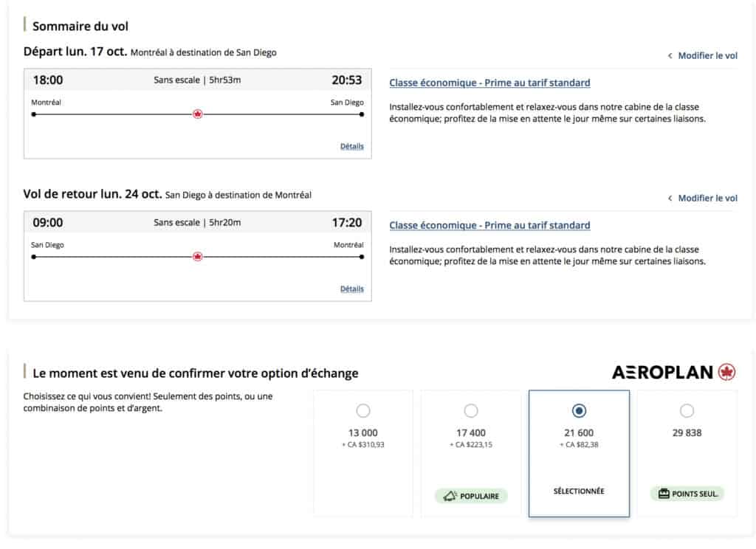The height and width of the screenshot is (549, 756).
Task: Select the 17 400 points radio button
Action: point(471,411)
